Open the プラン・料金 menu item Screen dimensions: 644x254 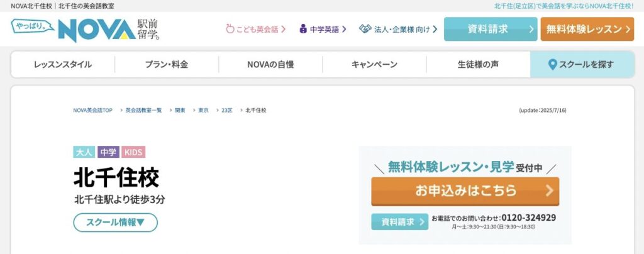click(x=166, y=64)
